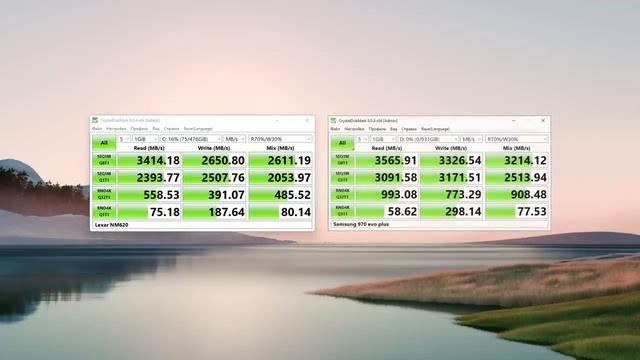Start RND4K Q32T1 test in Samsung 970 window
Image resolution: width=640 pixels, height=360 pixels.
(342, 194)
